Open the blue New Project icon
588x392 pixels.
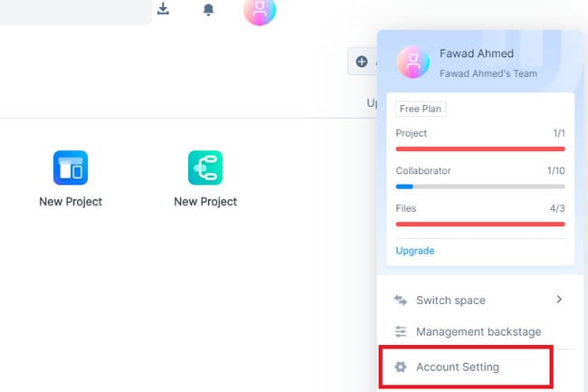(x=71, y=168)
